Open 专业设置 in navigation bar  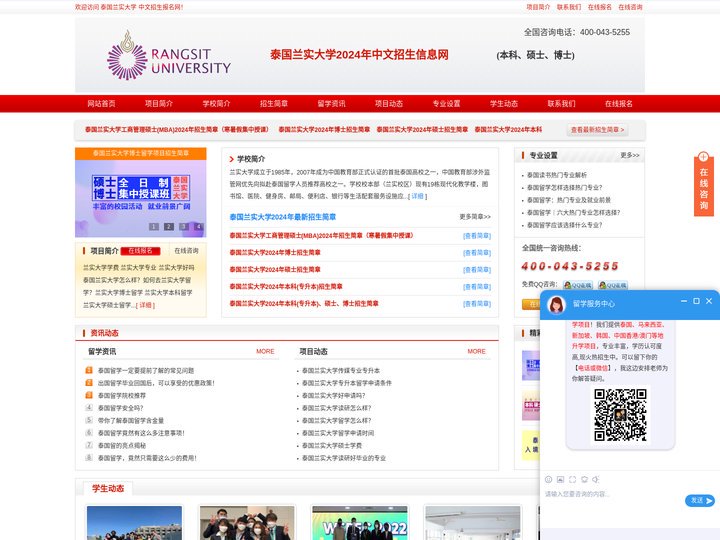(446, 104)
